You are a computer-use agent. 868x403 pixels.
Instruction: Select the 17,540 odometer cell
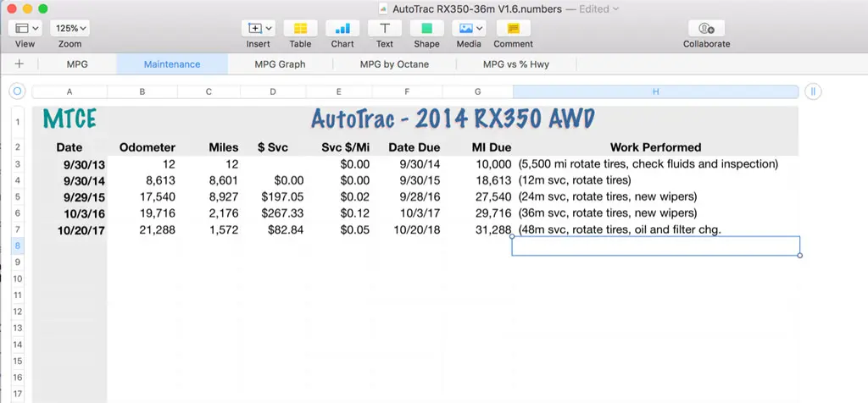[142, 196]
